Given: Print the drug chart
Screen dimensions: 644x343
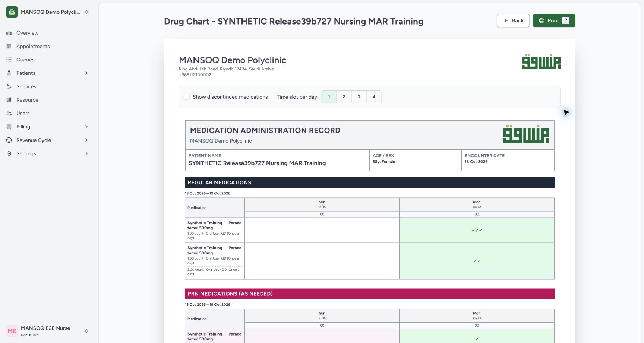Looking at the screenshot, I should click(554, 20).
